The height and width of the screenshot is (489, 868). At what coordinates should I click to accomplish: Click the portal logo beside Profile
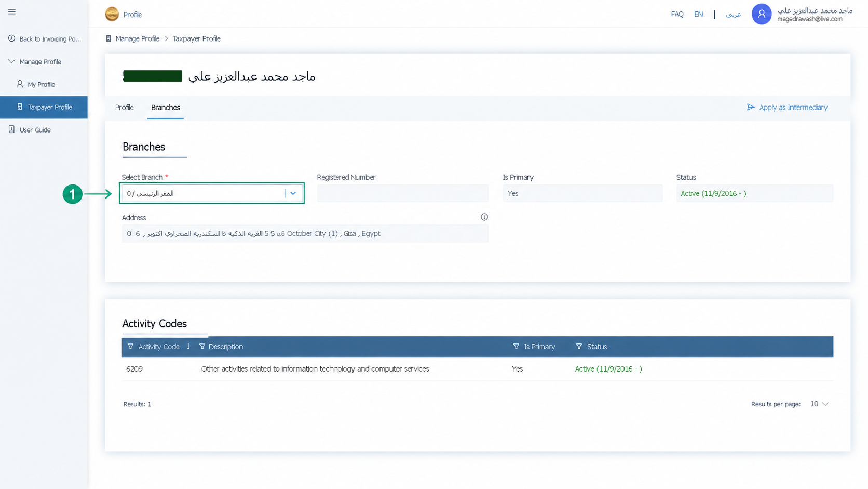pyautogui.click(x=112, y=14)
